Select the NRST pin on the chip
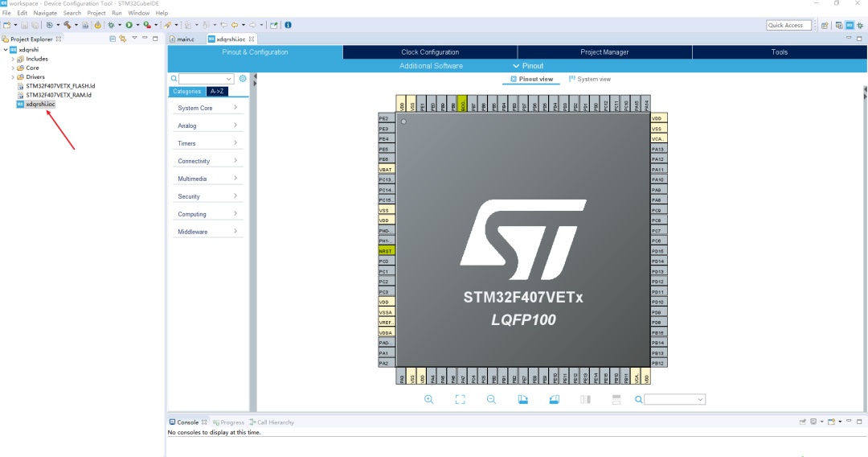The image size is (868, 457). [386, 251]
